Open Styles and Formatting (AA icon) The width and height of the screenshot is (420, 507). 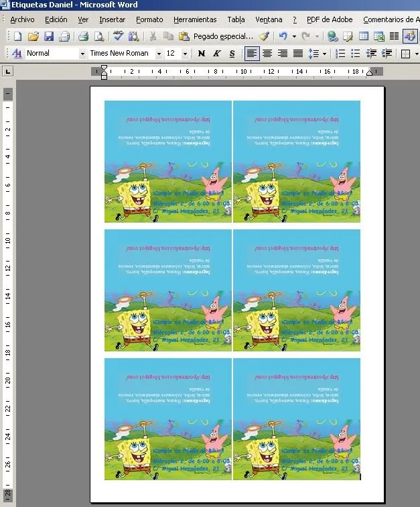click(17, 54)
